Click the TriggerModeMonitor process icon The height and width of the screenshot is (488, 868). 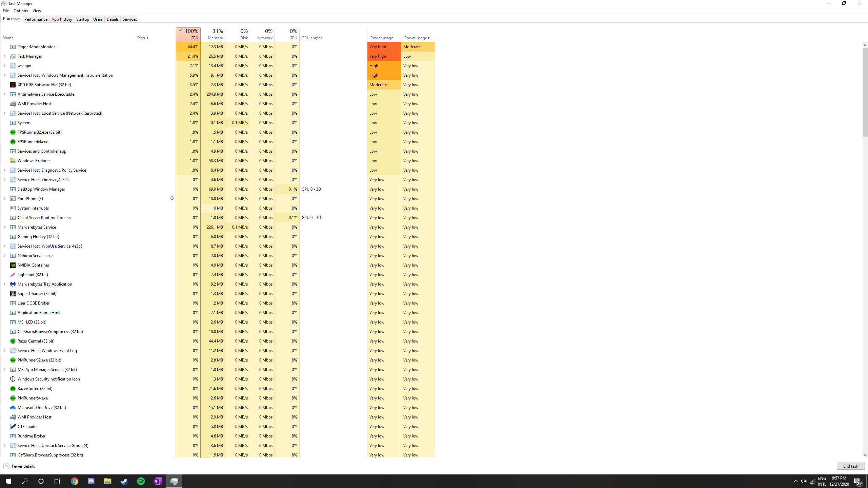pyautogui.click(x=13, y=47)
